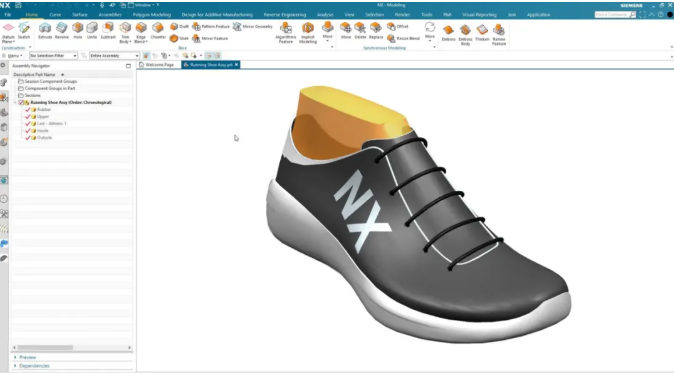This screenshot has width=674, height=374.
Task: Select the Extrude tool
Action: point(45,31)
